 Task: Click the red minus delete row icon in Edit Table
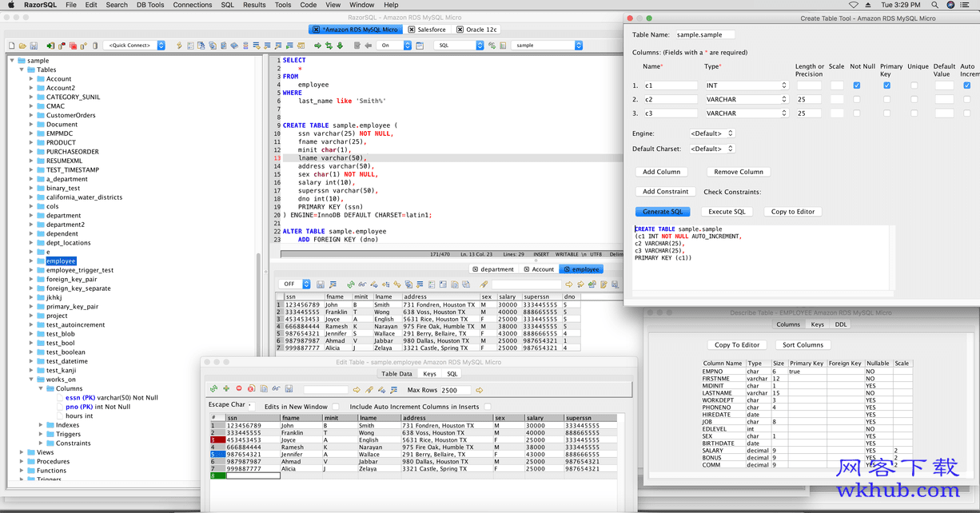tap(239, 389)
